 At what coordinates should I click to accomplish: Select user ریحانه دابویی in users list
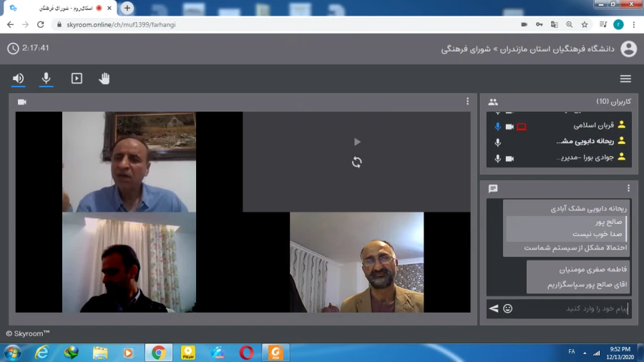click(585, 142)
